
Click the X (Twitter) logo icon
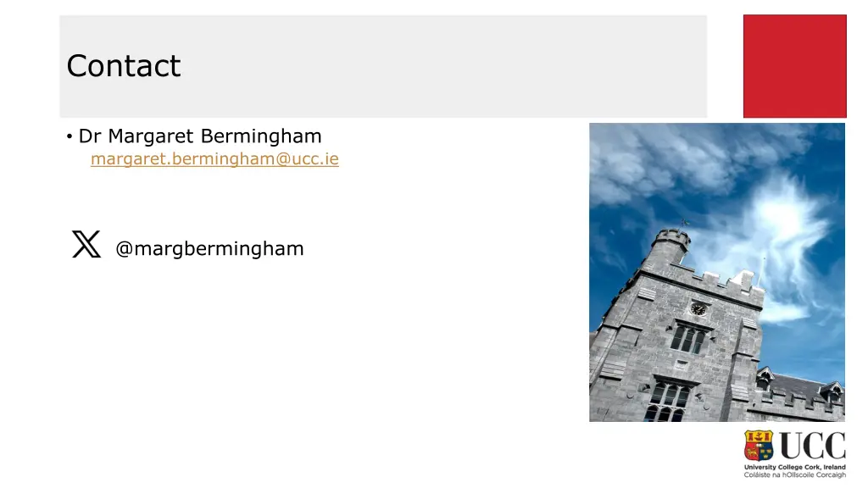tap(86, 244)
